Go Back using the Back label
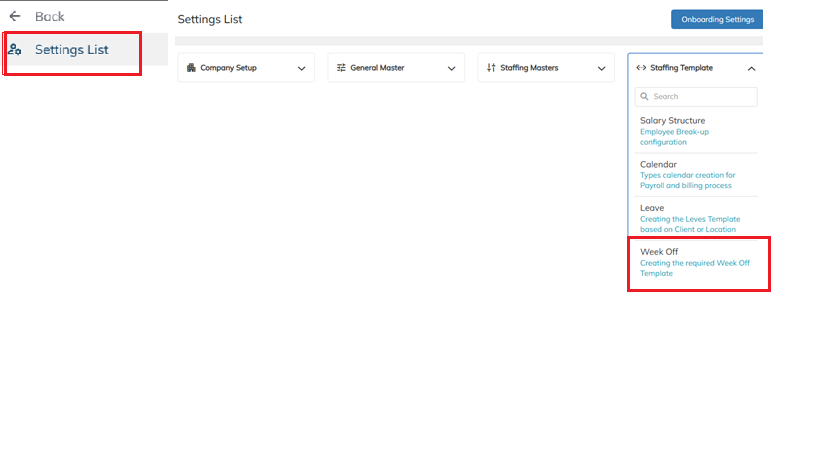Screen dimensions: 819x460 50,17
